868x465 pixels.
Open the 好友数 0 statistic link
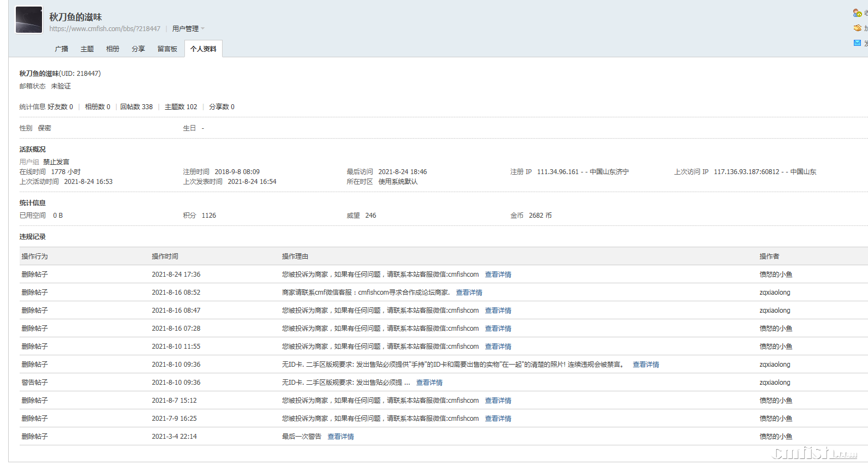(x=61, y=107)
